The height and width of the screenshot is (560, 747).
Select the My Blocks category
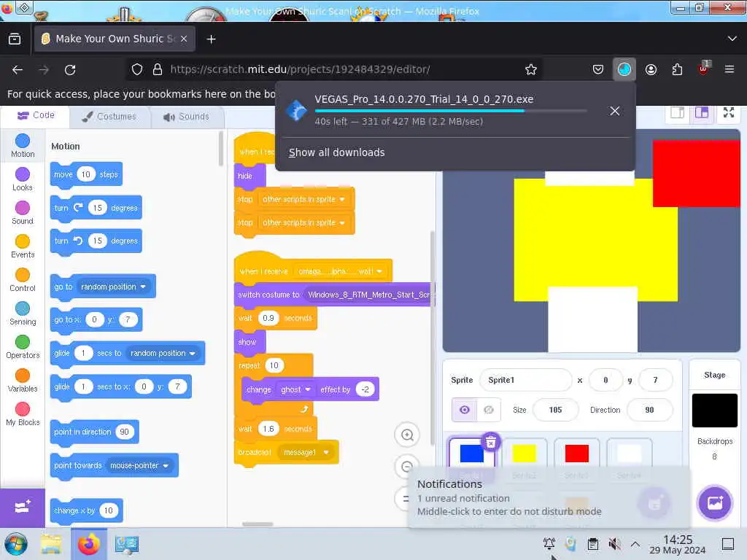(23, 414)
